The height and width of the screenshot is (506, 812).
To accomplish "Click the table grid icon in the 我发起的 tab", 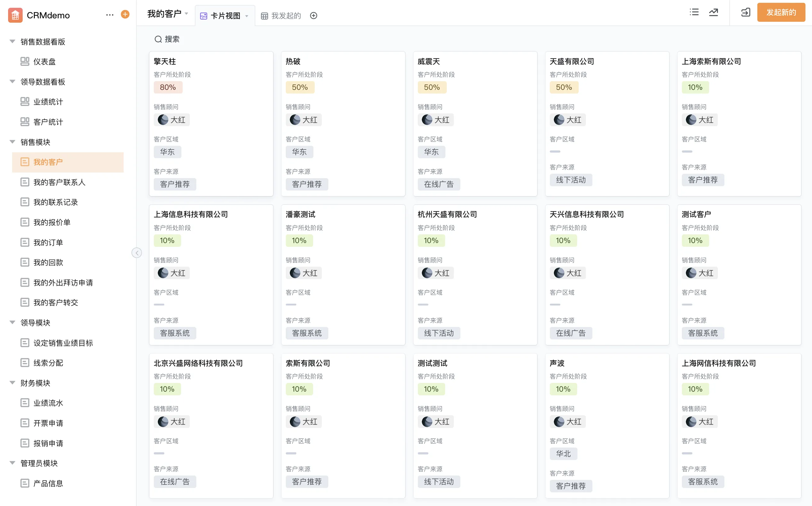I will tap(264, 16).
